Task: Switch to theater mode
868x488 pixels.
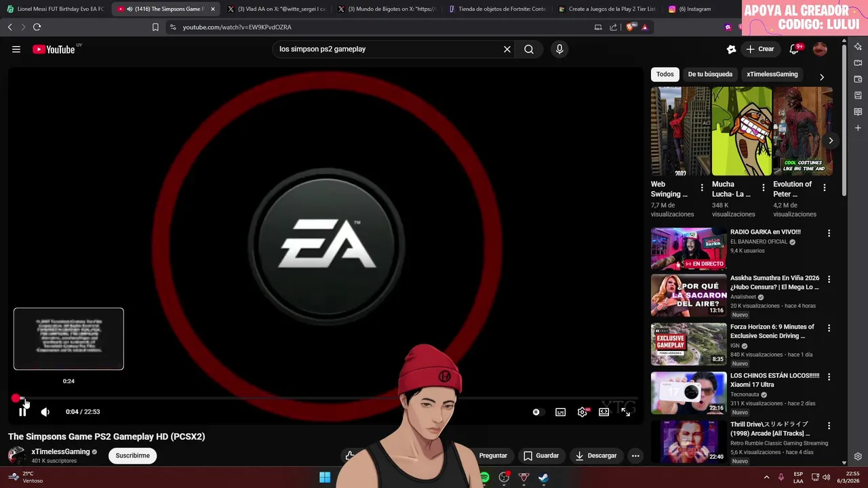Action: tap(604, 412)
